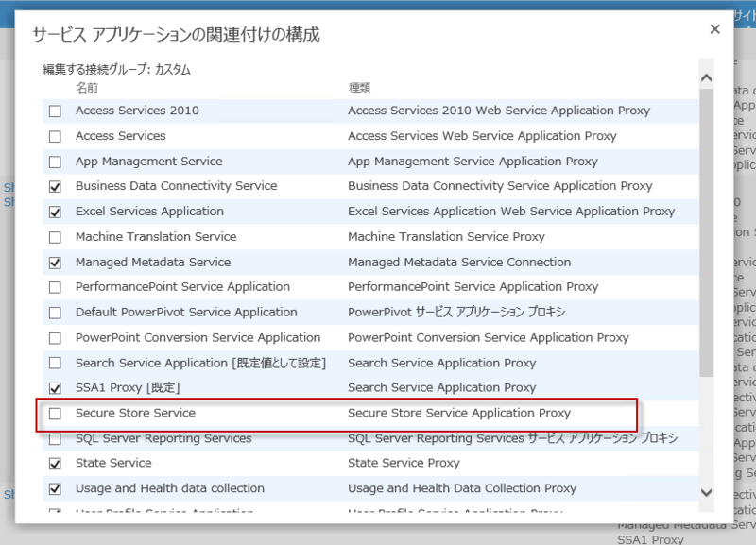Image resolution: width=756 pixels, height=545 pixels.
Task: Check PowerPoint Conversion Service Application checkbox
Action: [55, 338]
